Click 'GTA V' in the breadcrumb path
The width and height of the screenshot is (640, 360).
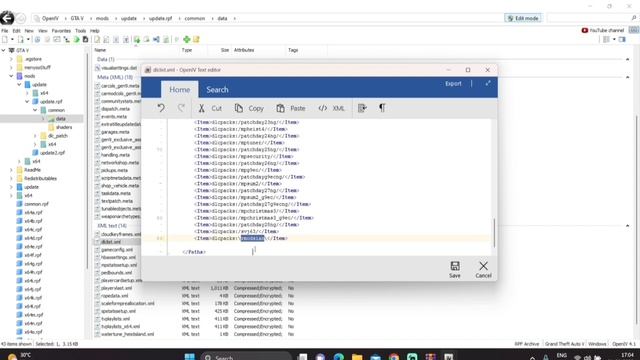coord(77,18)
